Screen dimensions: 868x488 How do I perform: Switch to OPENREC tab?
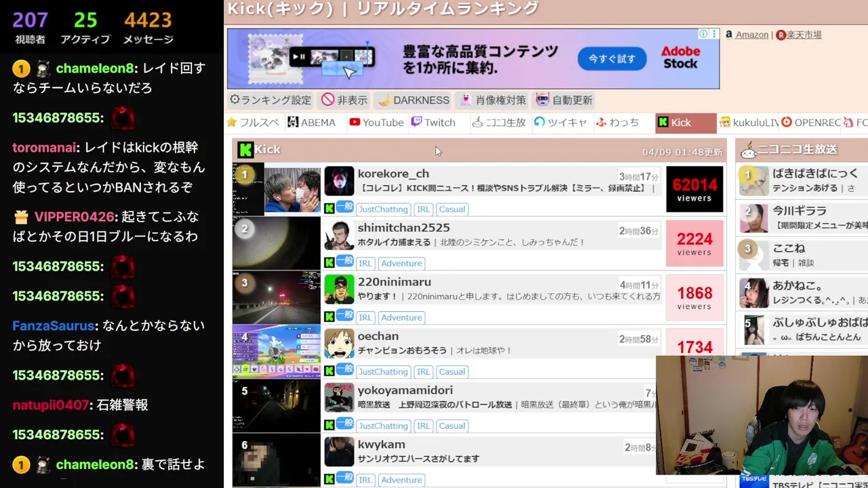point(811,123)
